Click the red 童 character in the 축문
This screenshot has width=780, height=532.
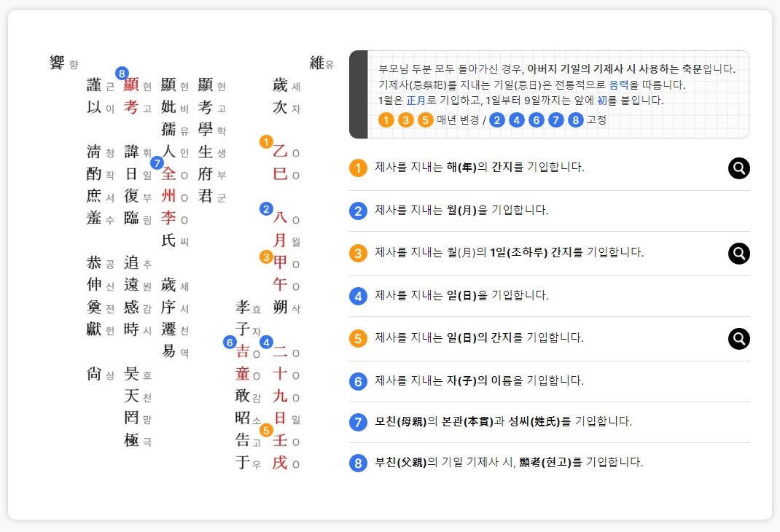pyautogui.click(x=243, y=373)
